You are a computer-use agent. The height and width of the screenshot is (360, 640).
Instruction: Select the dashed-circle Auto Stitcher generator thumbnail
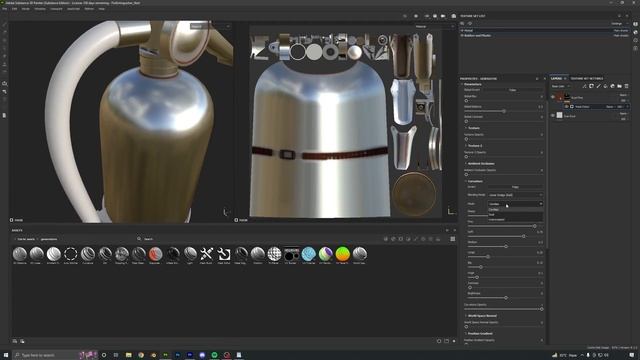point(71,254)
